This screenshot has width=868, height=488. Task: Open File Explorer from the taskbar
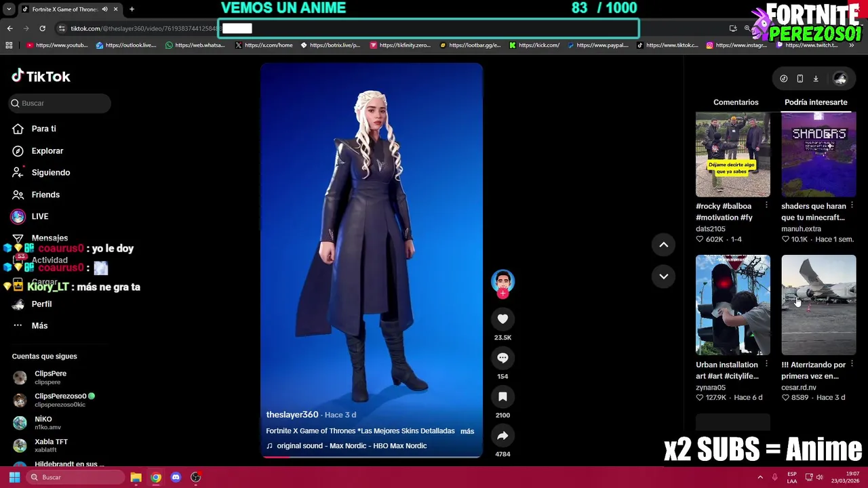pos(136,477)
